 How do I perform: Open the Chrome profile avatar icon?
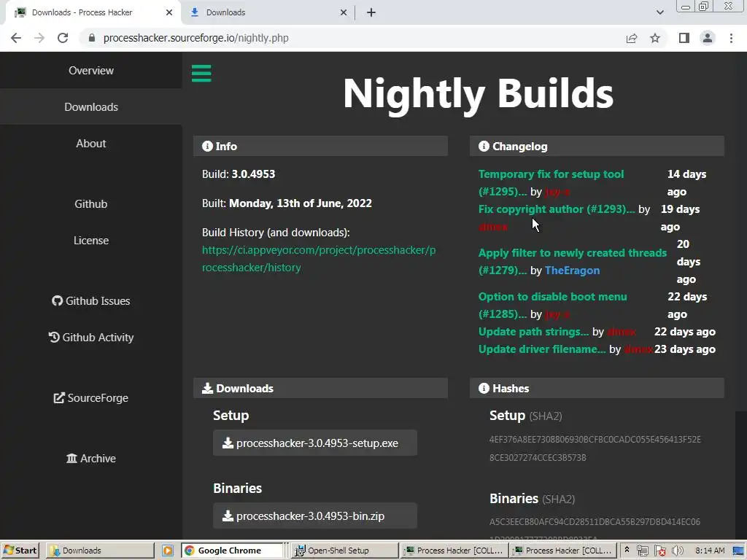708,38
